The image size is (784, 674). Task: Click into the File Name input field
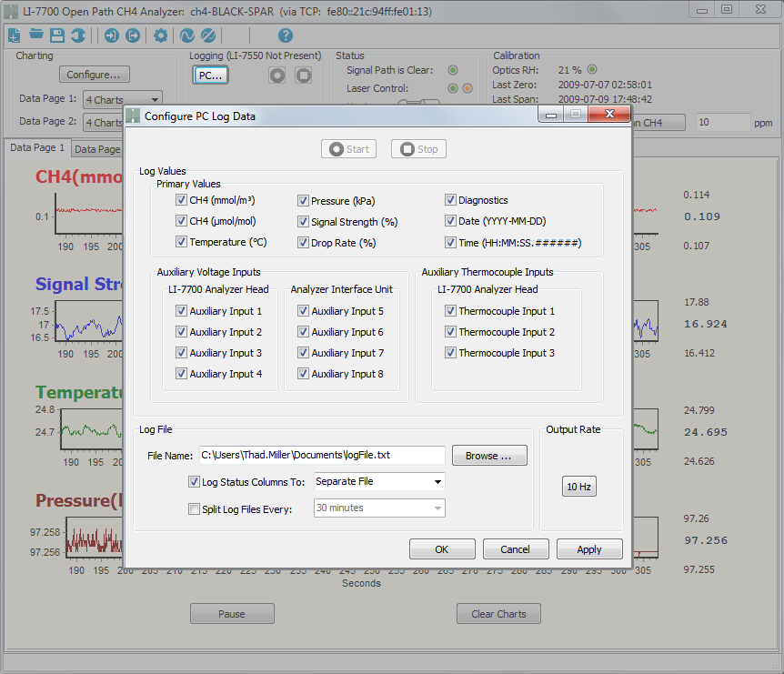pyautogui.click(x=323, y=455)
